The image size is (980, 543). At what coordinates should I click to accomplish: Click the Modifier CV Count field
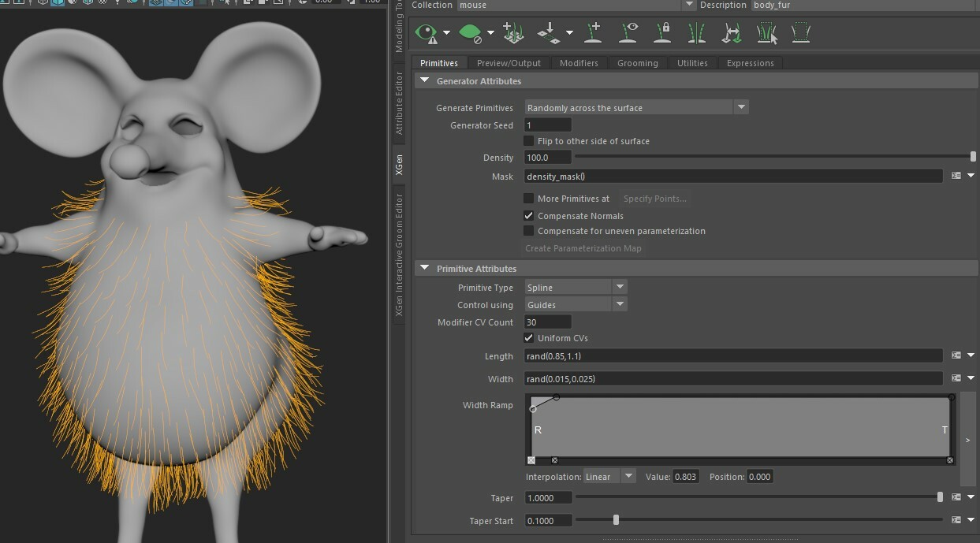(548, 322)
